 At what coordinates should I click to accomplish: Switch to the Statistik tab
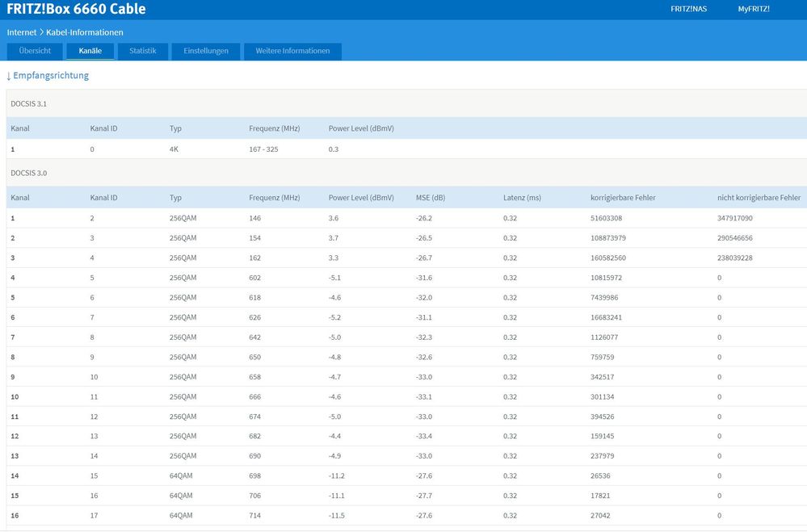click(x=142, y=51)
